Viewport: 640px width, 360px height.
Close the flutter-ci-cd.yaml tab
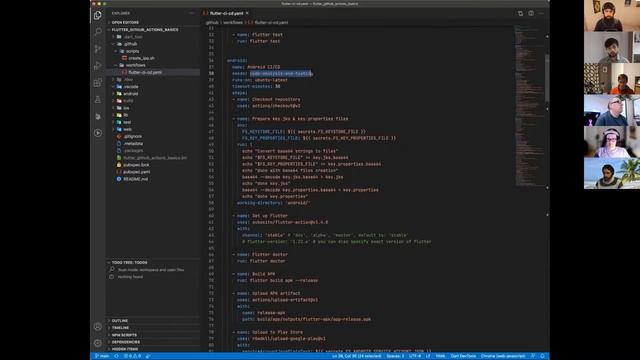(x=247, y=13)
